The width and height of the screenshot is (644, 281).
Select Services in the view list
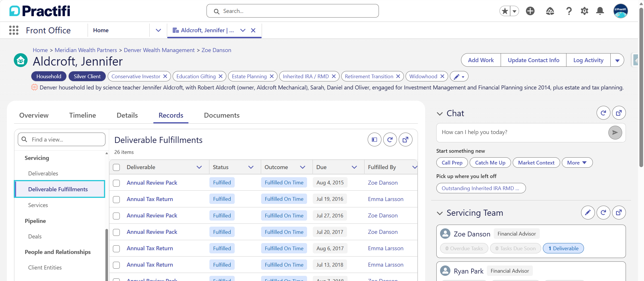(x=38, y=205)
